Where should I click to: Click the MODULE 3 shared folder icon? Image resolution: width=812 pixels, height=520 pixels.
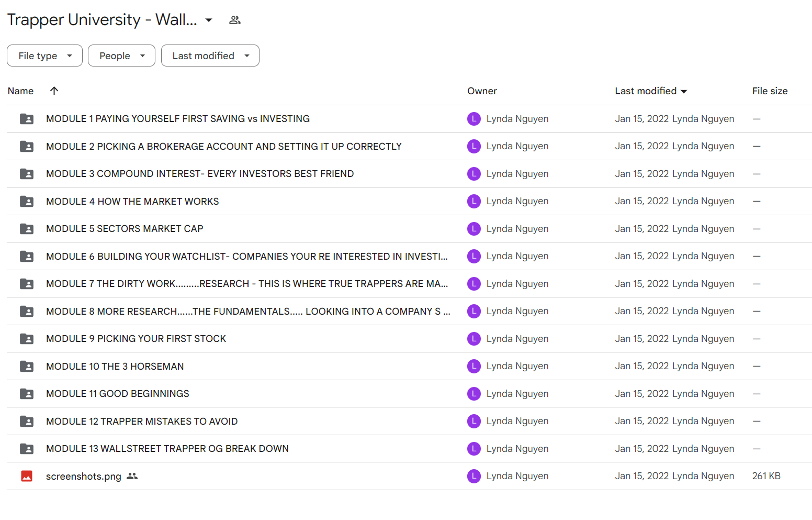tap(27, 174)
